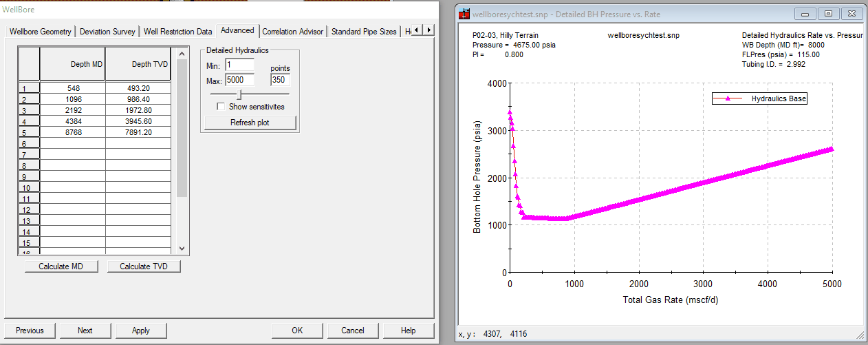Go to the Correlation Advisor tab
The height and width of the screenshot is (345, 868).
[292, 32]
